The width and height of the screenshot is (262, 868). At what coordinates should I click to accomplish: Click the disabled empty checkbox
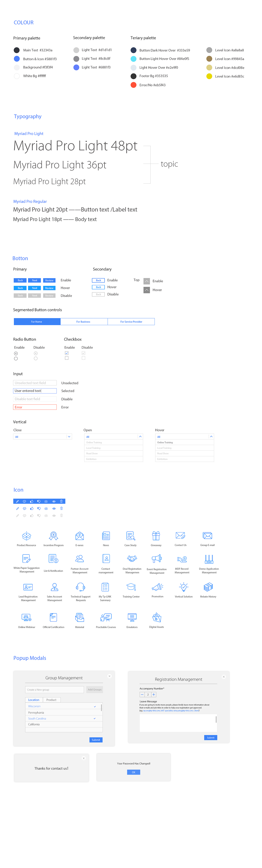pos(83,358)
